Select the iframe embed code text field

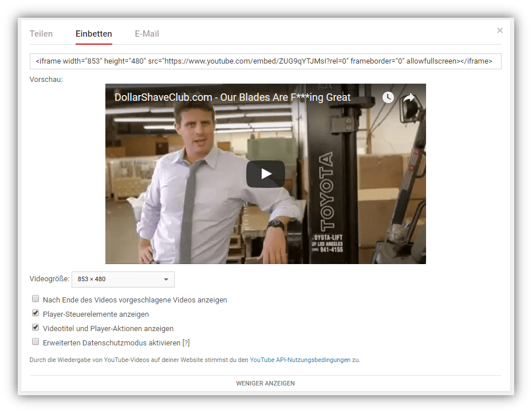(265, 61)
